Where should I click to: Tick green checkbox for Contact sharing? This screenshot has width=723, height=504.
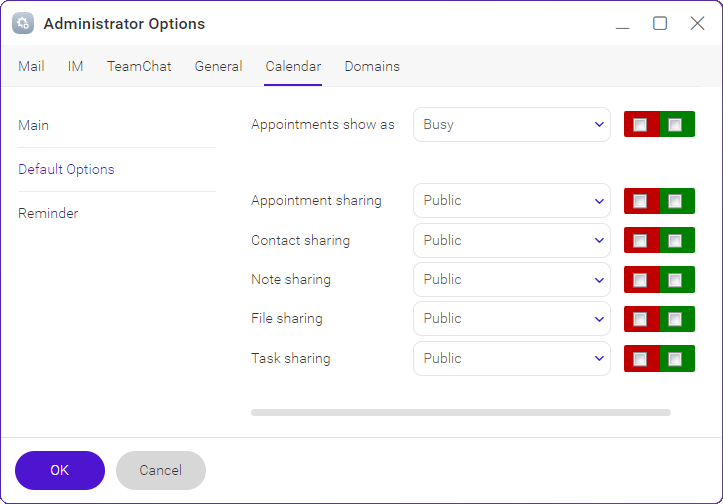(675, 241)
